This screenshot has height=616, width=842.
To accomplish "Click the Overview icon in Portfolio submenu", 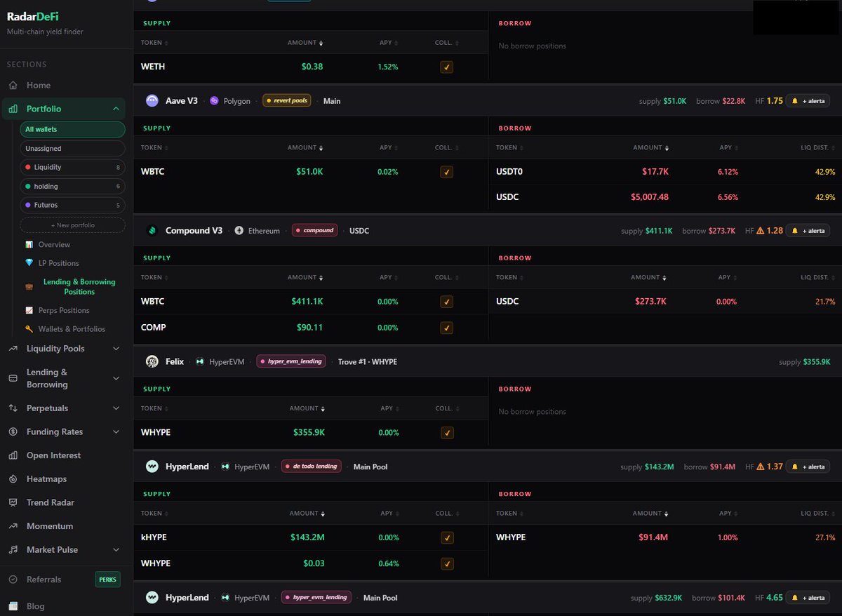I will (x=29, y=245).
